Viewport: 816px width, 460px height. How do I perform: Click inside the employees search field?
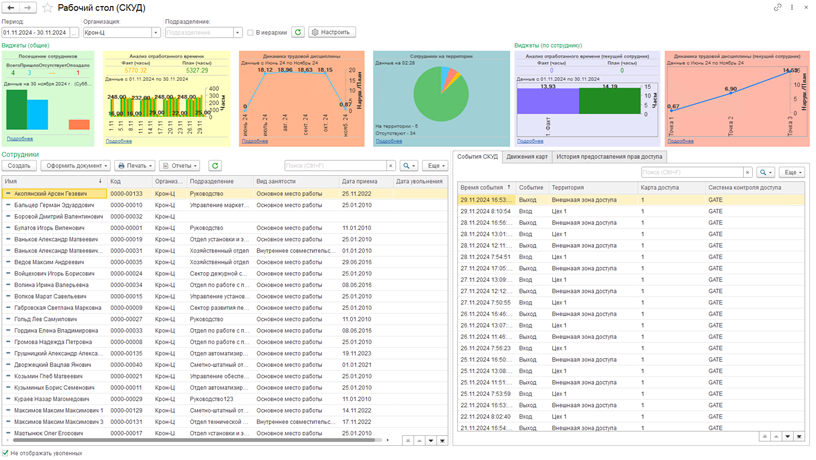334,166
